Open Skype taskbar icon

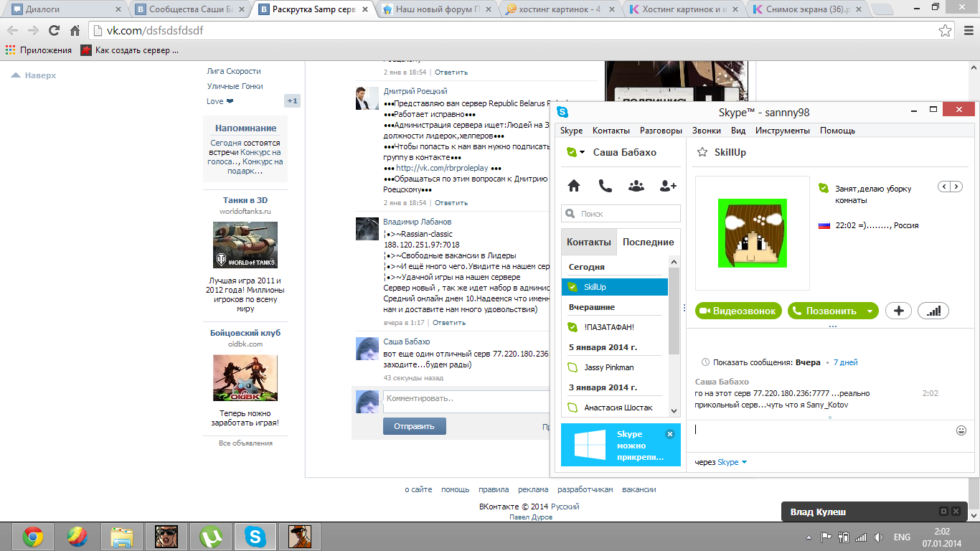(x=256, y=536)
